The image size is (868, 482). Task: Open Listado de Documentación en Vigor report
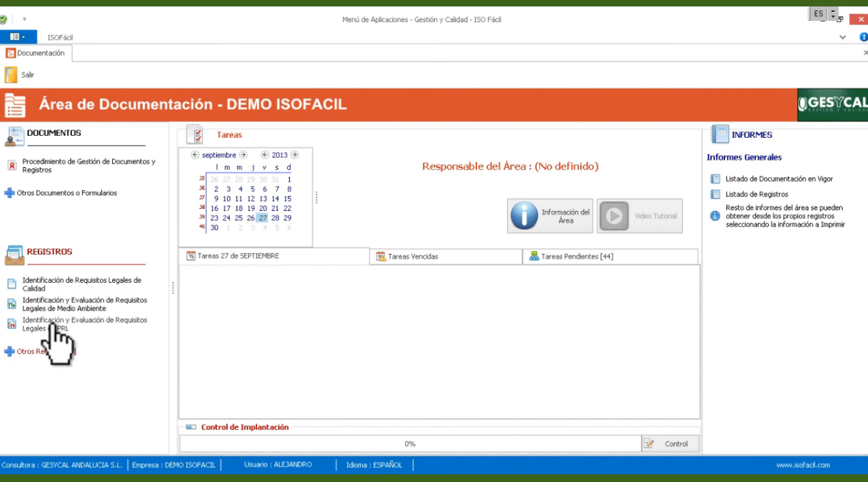[x=779, y=179]
